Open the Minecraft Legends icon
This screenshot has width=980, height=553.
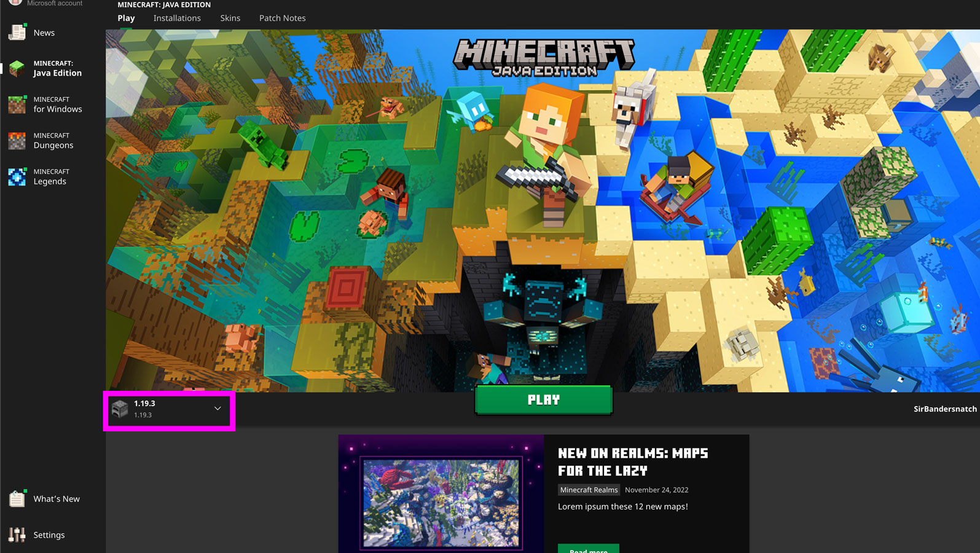pos(17,177)
